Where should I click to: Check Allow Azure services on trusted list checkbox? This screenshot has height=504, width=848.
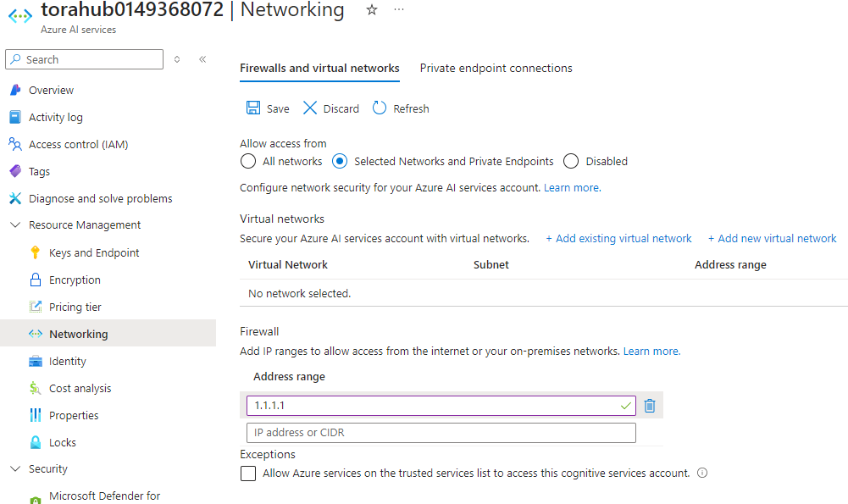pyautogui.click(x=247, y=474)
